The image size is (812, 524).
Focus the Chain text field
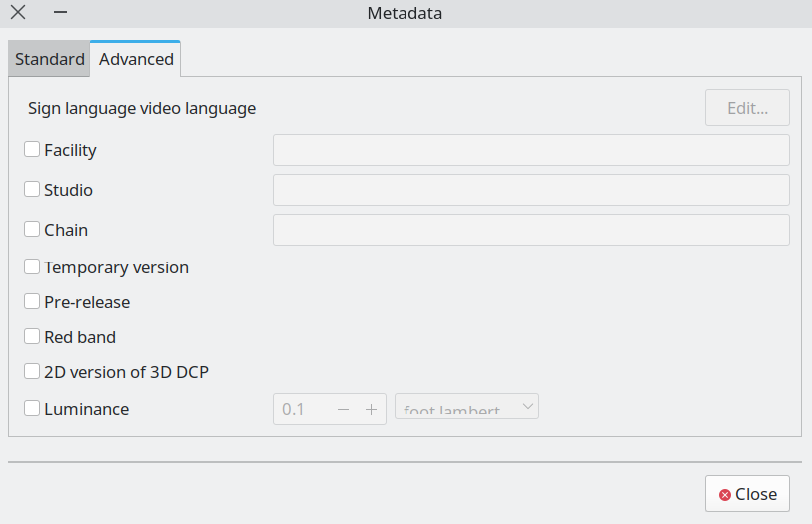[x=530, y=230]
